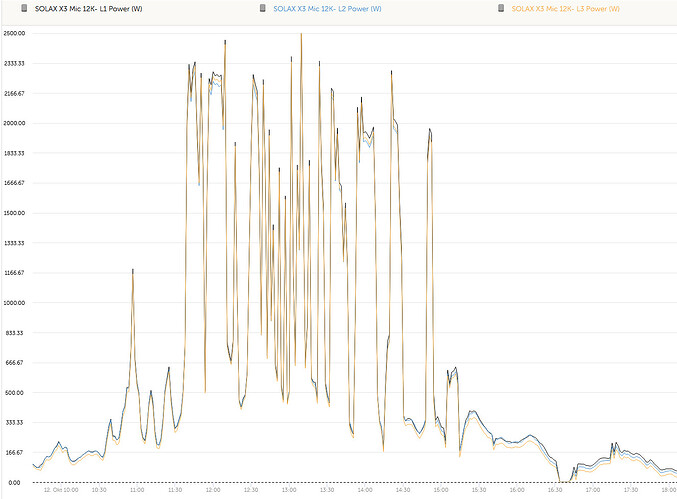The height and width of the screenshot is (499, 677).
Task: Click the SOLAX X3 Mic 12K- L3 Power (W) label
Action: point(566,9)
